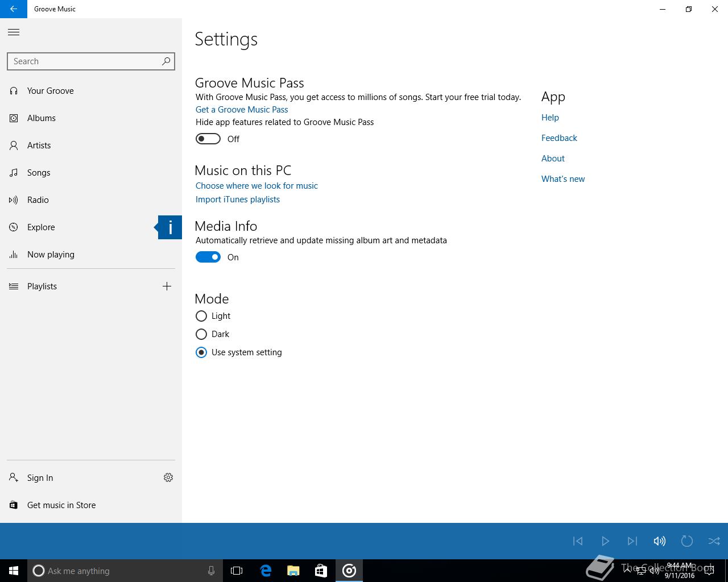The height and width of the screenshot is (582, 728).
Task: Show Now playing
Action: pyautogui.click(x=91, y=255)
